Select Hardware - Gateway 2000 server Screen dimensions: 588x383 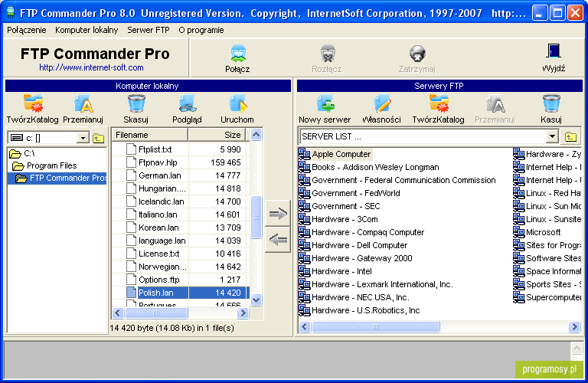click(355, 258)
